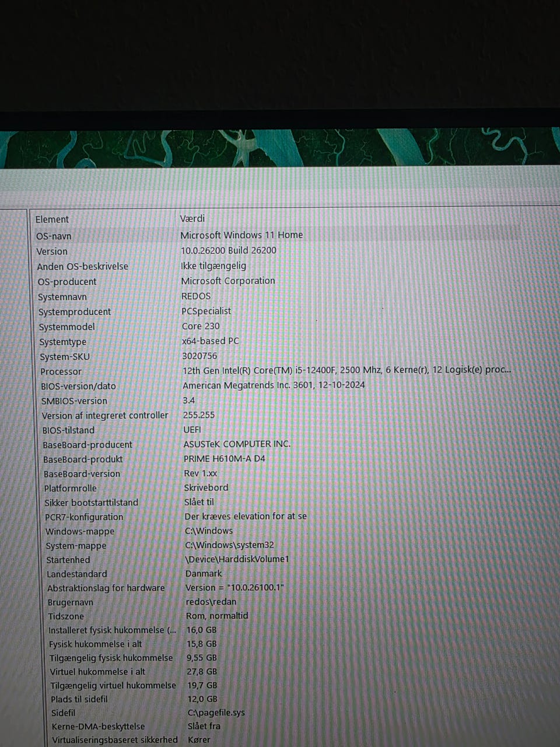Viewport: 560px width, 747px height.
Task: Select BaseBoard-version row
Action: (x=82, y=474)
